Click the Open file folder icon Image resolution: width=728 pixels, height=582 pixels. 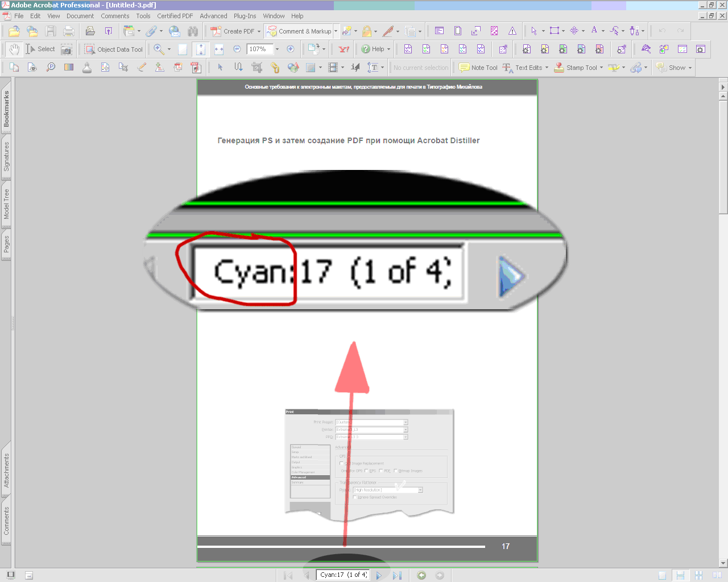click(x=14, y=31)
